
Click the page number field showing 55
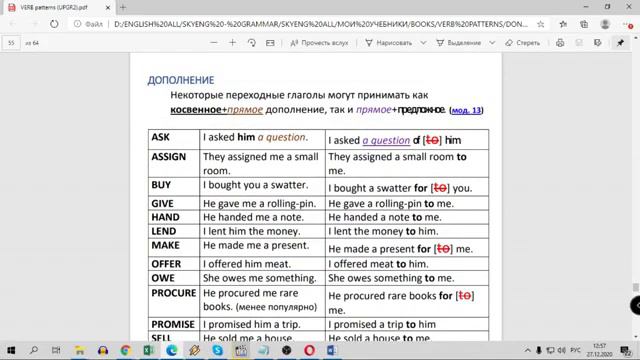point(11,43)
